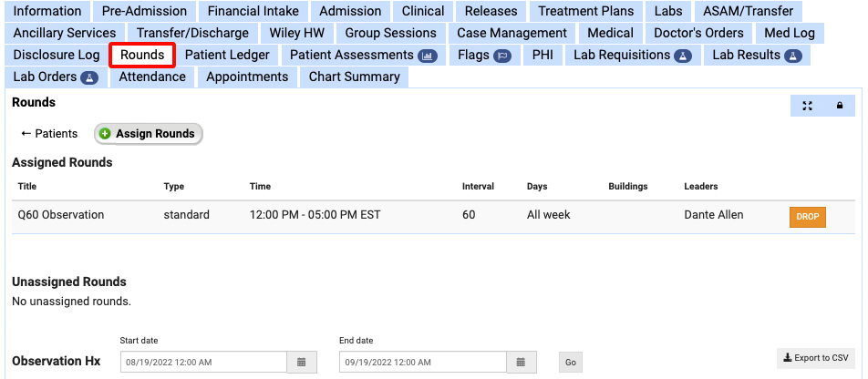Click the Patient Assessments chart badge
Viewport: 868px width, 379px height.
tap(427, 56)
